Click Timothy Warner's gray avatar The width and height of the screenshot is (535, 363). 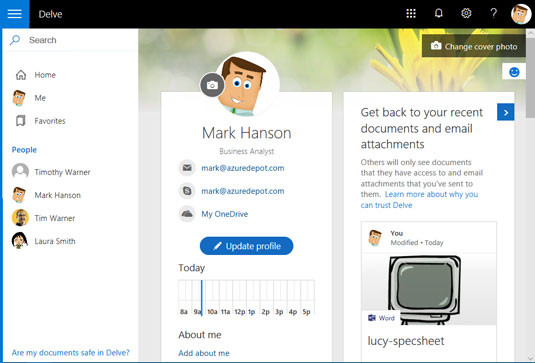point(20,172)
